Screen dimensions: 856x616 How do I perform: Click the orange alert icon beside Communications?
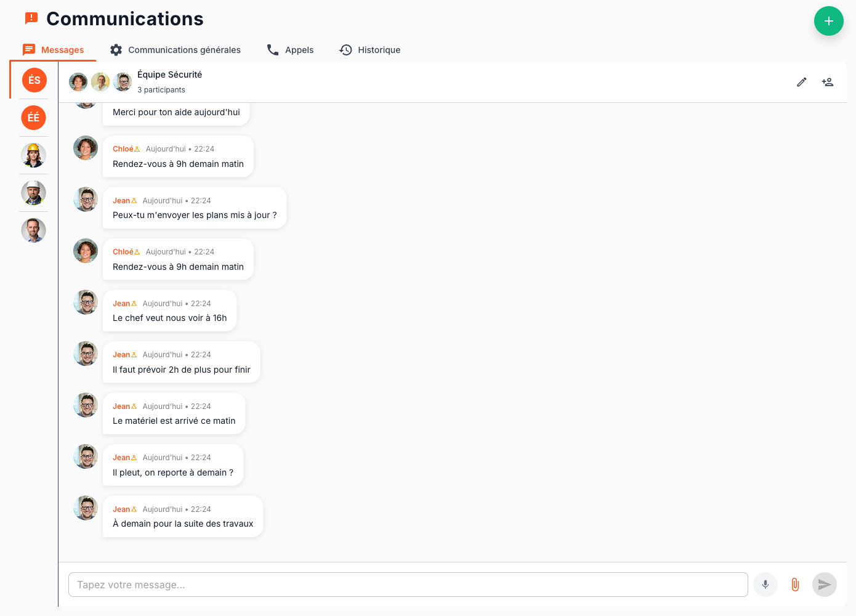(x=31, y=18)
